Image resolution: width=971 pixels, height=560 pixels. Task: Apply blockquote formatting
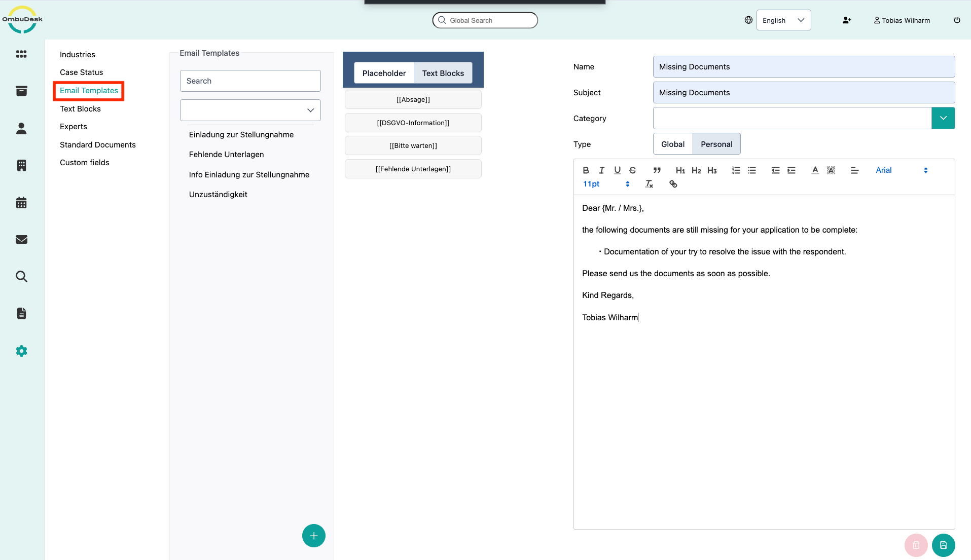pyautogui.click(x=657, y=170)
